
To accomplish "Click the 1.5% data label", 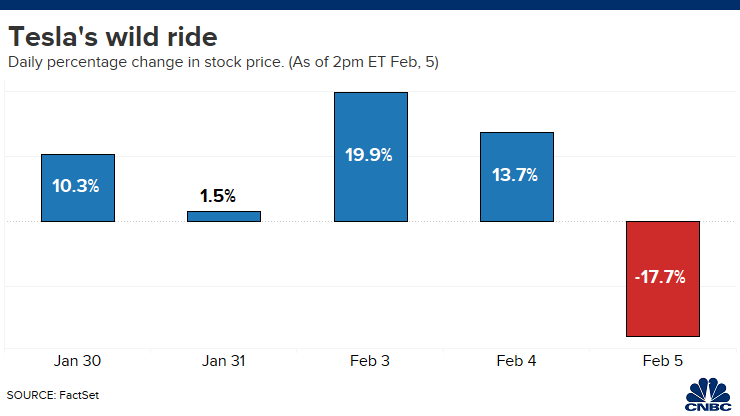I will coord(217,195).
